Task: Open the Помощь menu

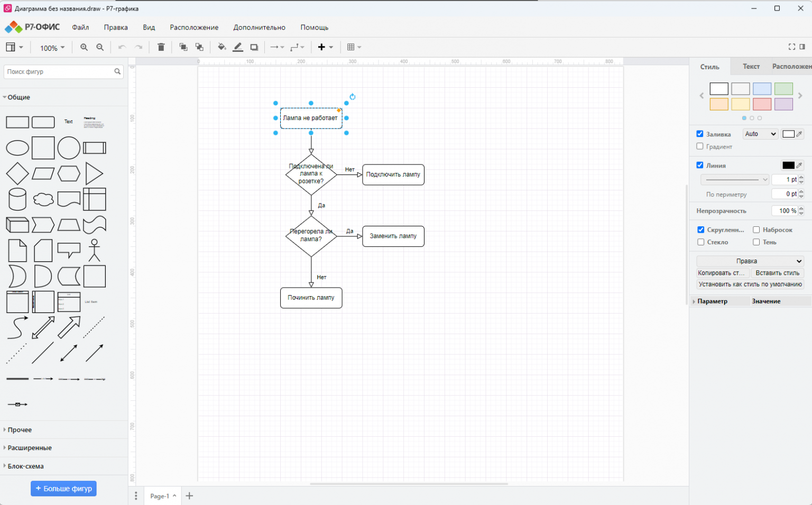Action: coord(315,27)
